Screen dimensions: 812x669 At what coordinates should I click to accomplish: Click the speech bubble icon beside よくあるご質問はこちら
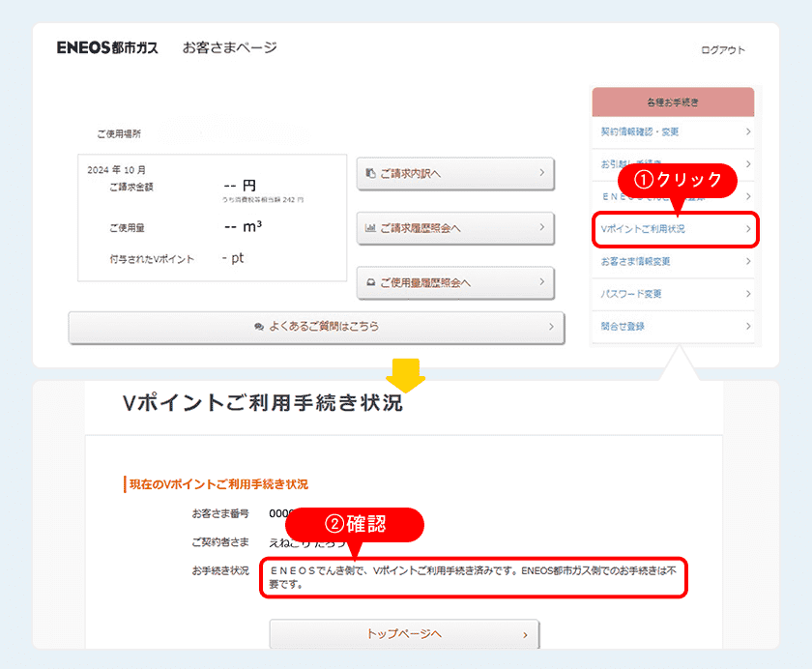[259, 326]
